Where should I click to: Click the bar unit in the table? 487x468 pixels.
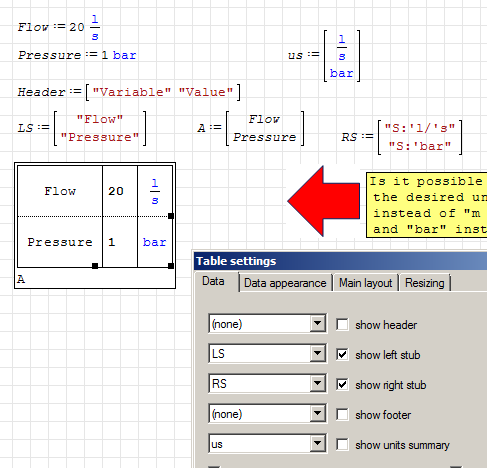pos(154,242)
